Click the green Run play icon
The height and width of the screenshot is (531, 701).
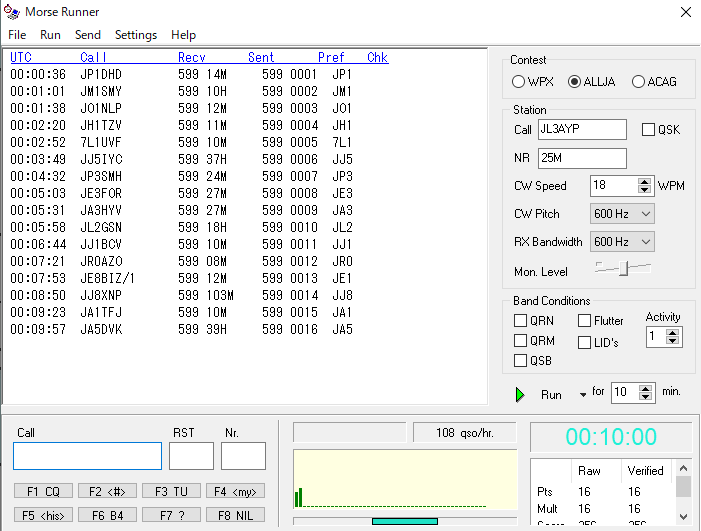pos(519,395)
